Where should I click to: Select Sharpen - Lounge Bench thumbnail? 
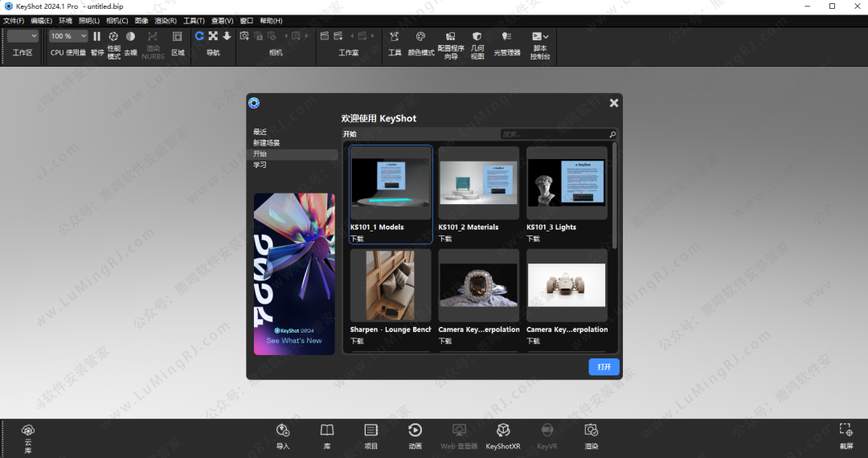pos(391,285)
